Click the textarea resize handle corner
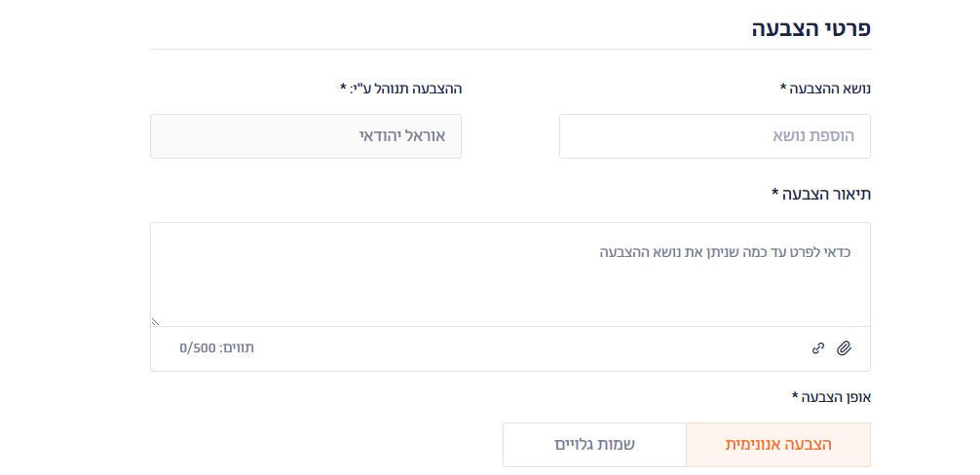 click(155, 322)
